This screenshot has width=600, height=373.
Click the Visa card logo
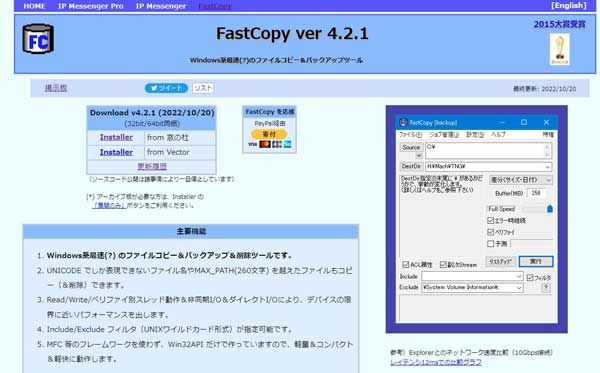point(253,144)
